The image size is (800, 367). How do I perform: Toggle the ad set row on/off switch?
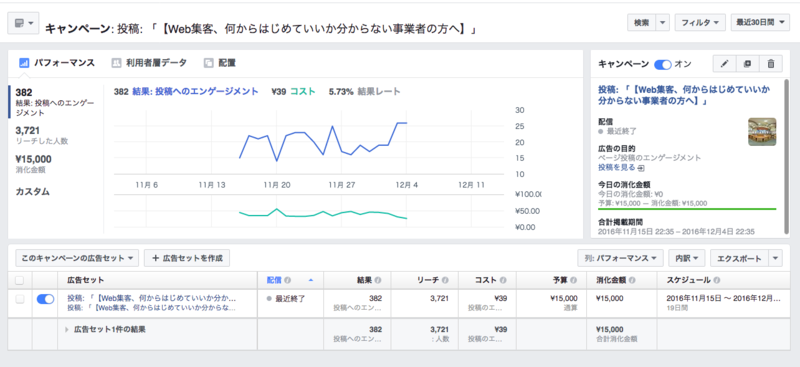[x=45, y=300]
